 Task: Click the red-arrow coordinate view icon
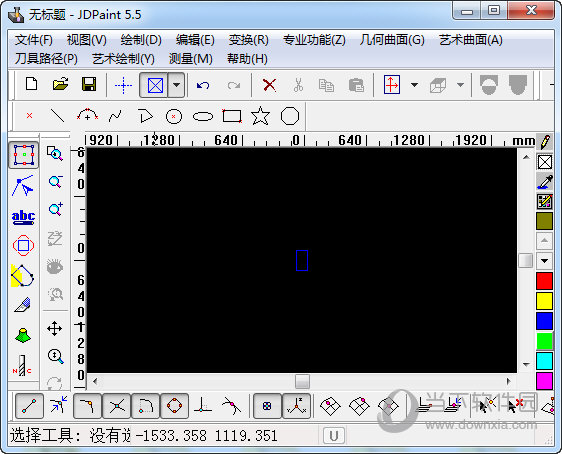click(392, 85)
